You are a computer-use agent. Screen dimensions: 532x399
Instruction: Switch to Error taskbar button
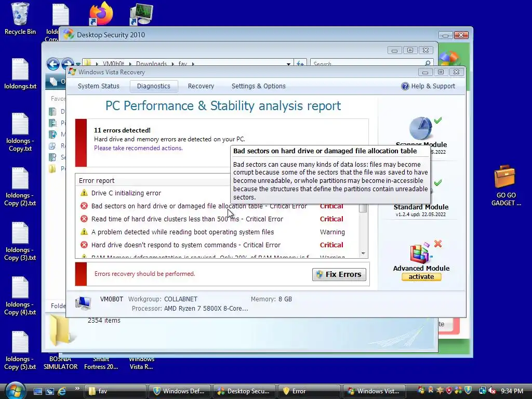click(x=309, y=391)
